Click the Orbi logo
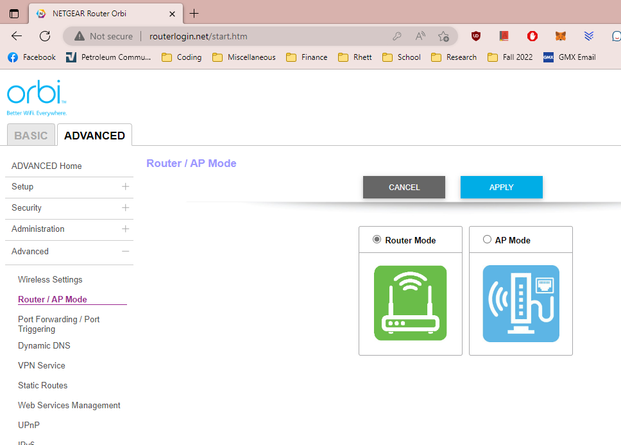621x445 pixels. pyautogui.click(x=35, y=96)
